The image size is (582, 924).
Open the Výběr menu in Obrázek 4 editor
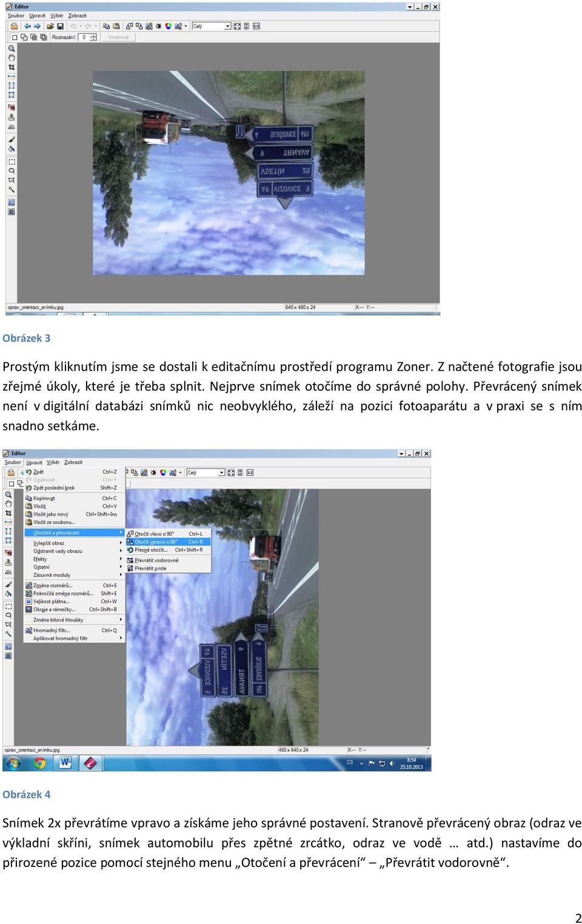pyautogui.click(x=53, y=462)
